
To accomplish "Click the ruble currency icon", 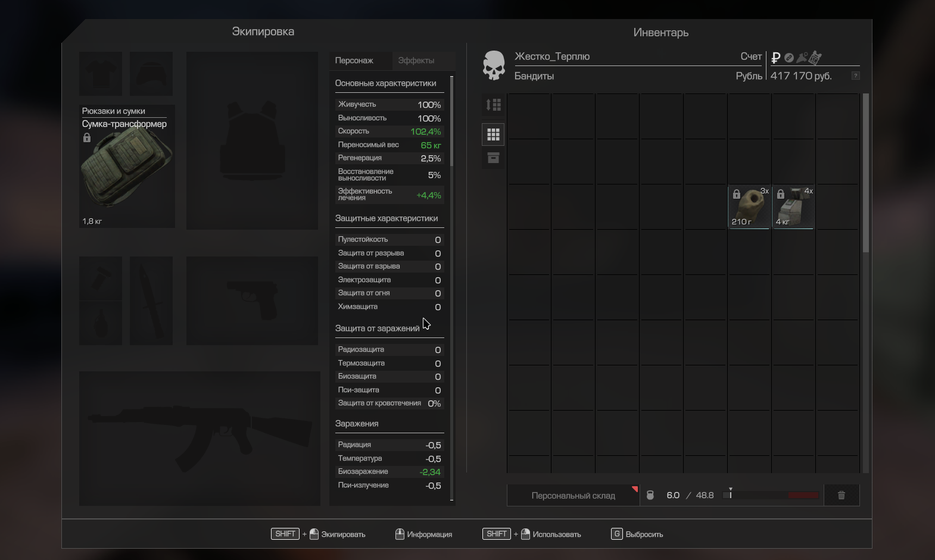I will [x=775, y=58].
